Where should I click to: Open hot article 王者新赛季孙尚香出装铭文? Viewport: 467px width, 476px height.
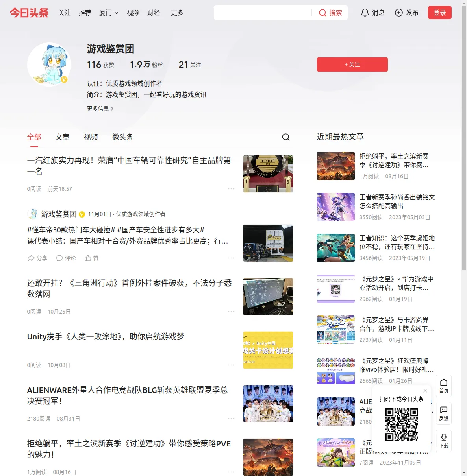[397, 201]
